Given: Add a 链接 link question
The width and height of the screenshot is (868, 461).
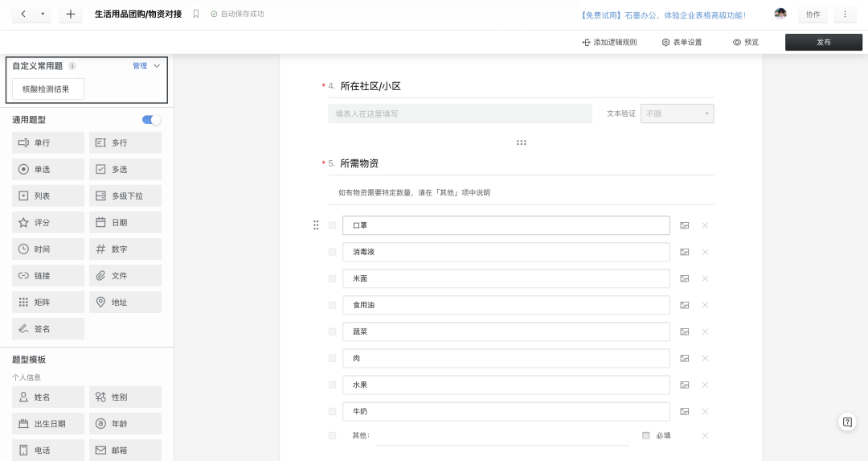Looking at the screenshot, I should coord(48,275).
